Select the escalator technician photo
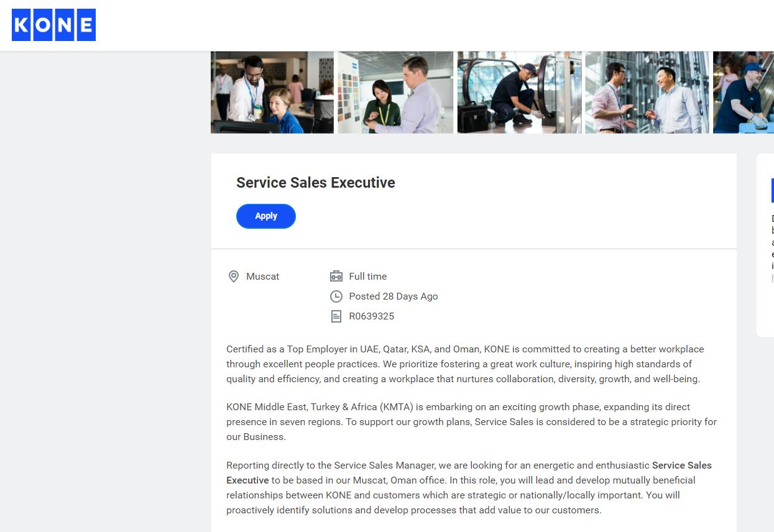 click(520, 92)
